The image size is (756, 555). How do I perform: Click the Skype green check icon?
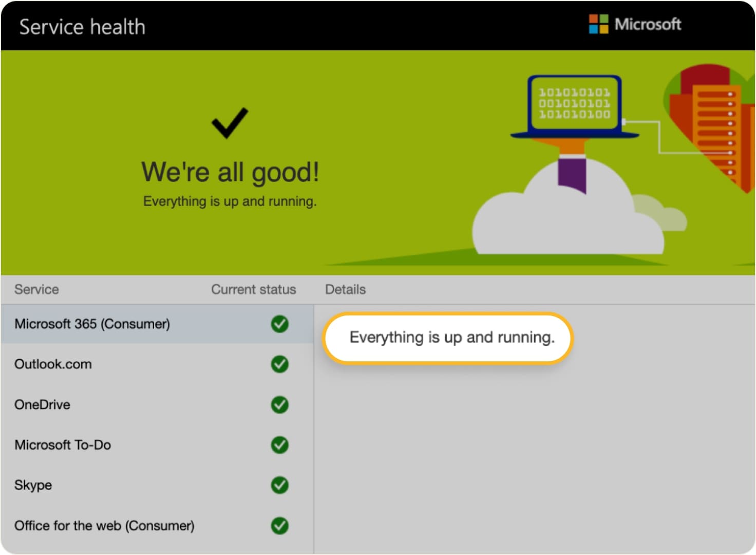point(279,485)
